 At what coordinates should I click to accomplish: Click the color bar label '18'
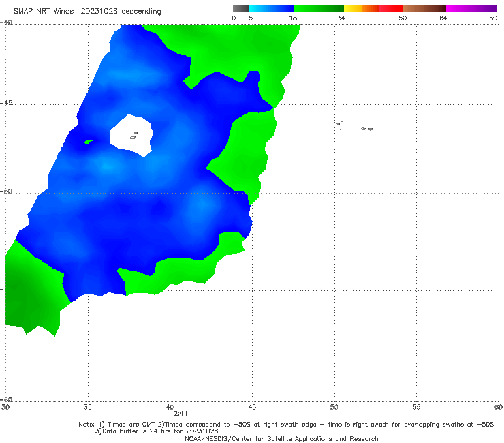point(292,18)
